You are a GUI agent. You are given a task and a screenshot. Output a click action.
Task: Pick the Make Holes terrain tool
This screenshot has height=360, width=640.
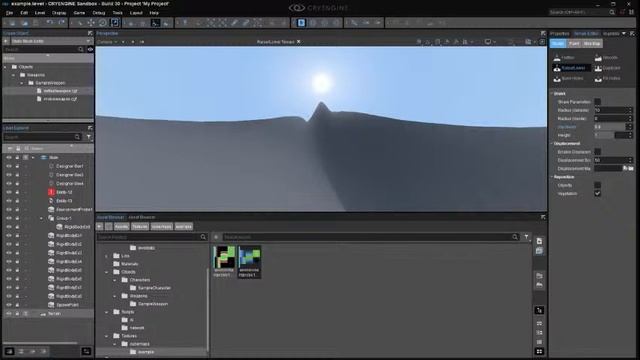point(571,78)
